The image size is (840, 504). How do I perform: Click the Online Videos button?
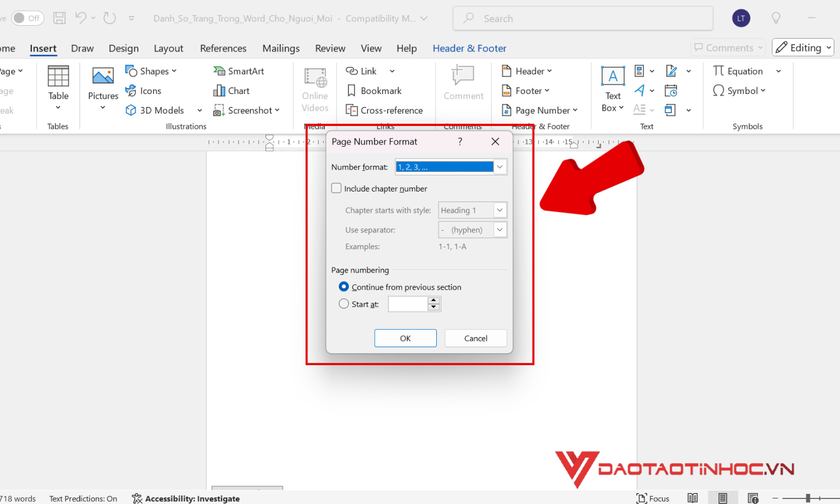coord(315,90)
